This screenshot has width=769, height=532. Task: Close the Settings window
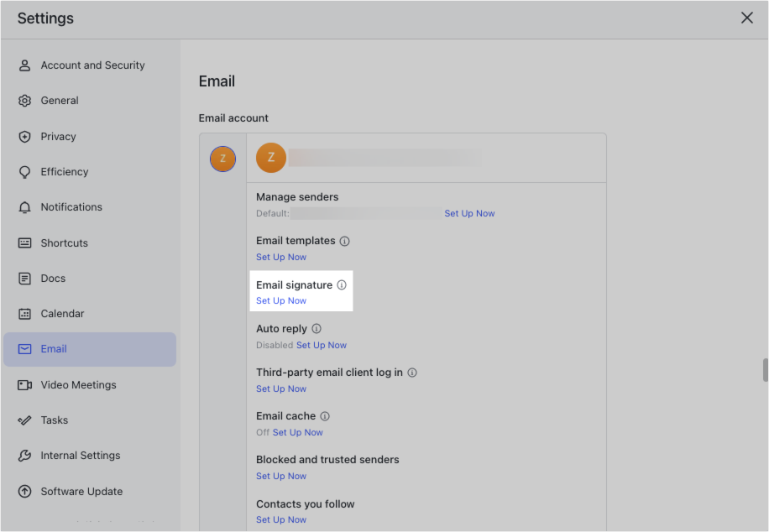(746, 17)
